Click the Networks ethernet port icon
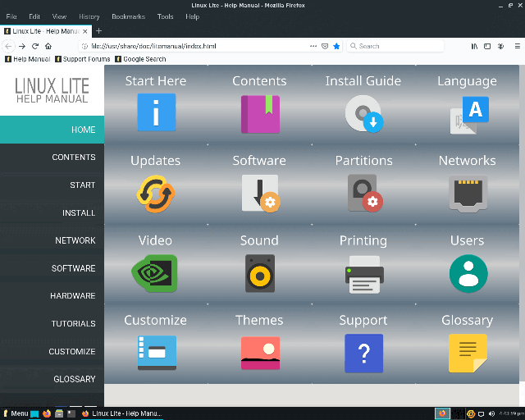Image resolution: width=525 pixels, height=420 pixels. click(x=468, y=193)
